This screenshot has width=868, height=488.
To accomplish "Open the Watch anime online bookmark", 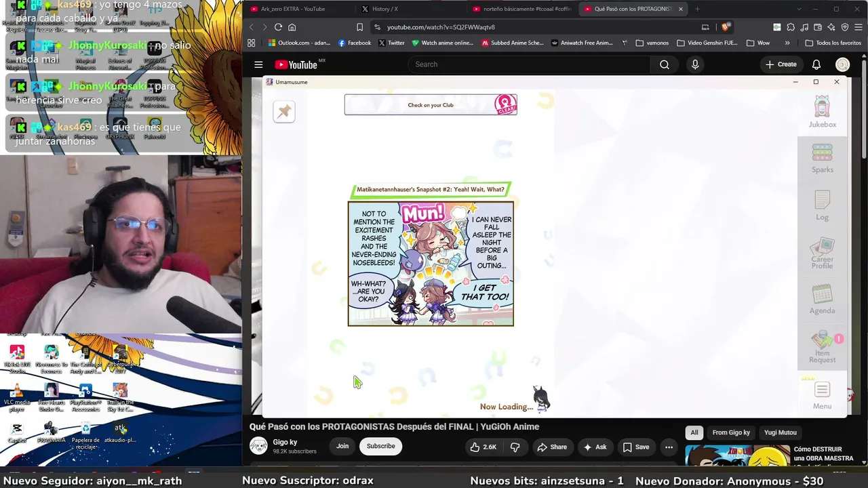I will point(443,43).
